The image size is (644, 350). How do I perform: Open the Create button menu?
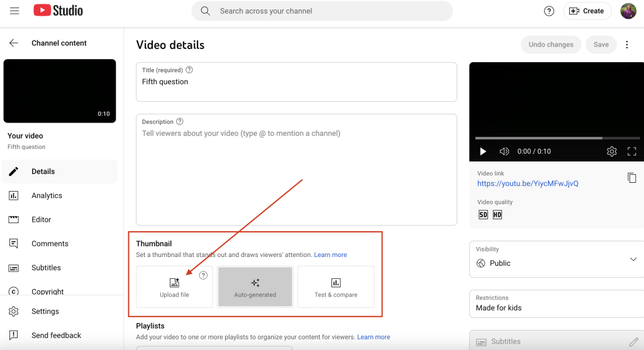587,11
